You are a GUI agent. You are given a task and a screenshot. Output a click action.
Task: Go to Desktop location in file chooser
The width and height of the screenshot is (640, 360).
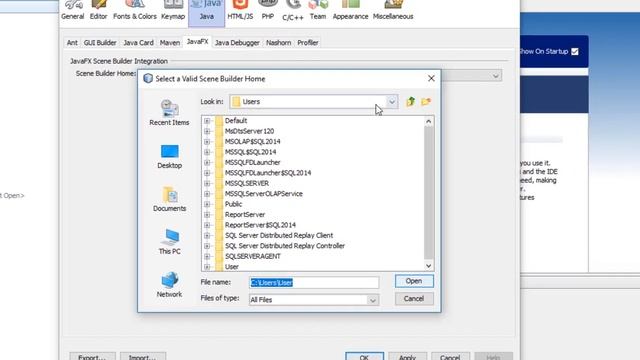169,157
